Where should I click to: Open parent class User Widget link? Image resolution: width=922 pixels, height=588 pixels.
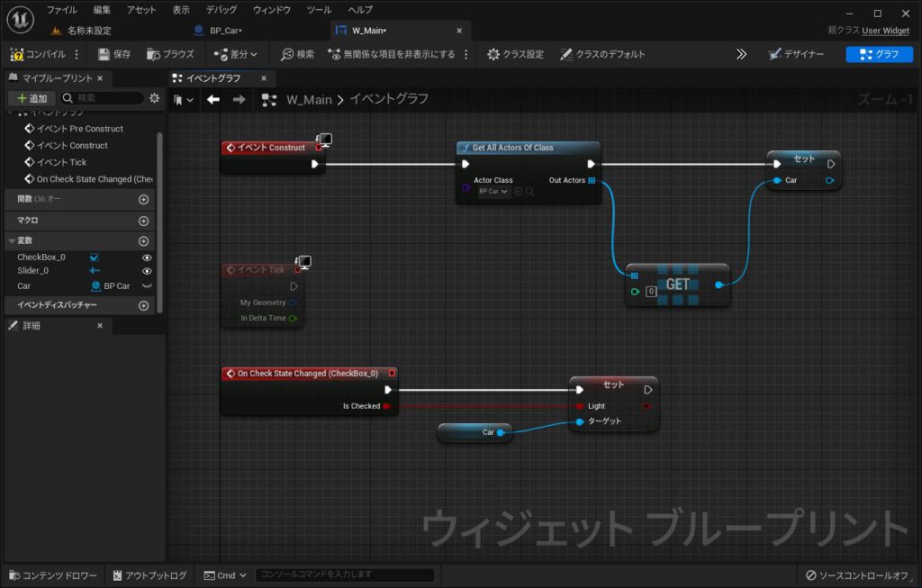886,31
